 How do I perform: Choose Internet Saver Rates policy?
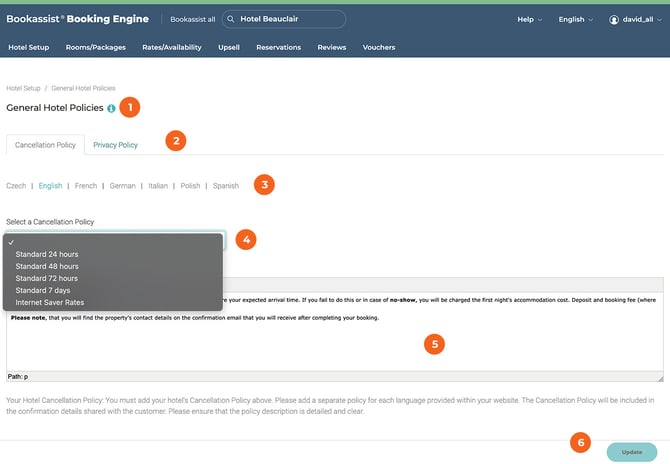click(x=49, y=302)
